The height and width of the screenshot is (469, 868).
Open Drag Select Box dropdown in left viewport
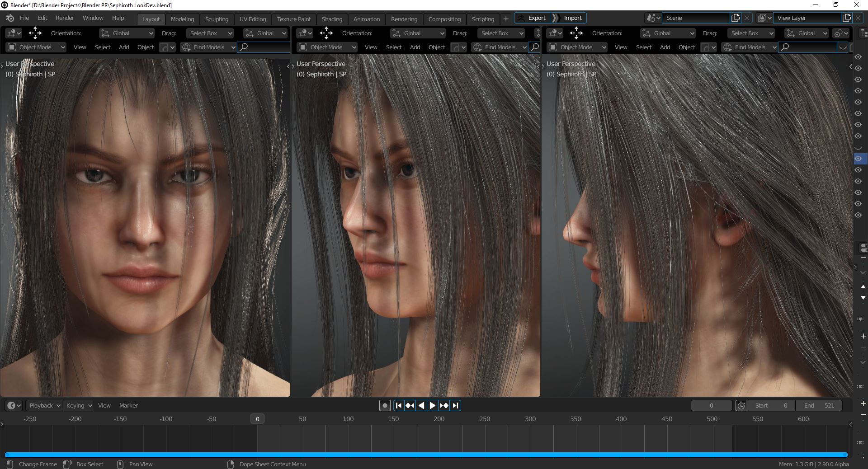[x=210, y=33]
